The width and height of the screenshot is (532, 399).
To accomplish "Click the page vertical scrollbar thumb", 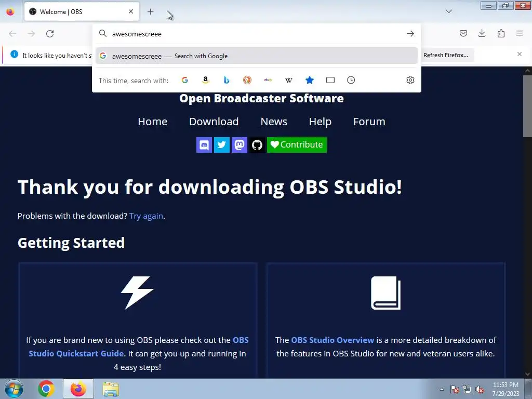I will (x=528, y=106).
